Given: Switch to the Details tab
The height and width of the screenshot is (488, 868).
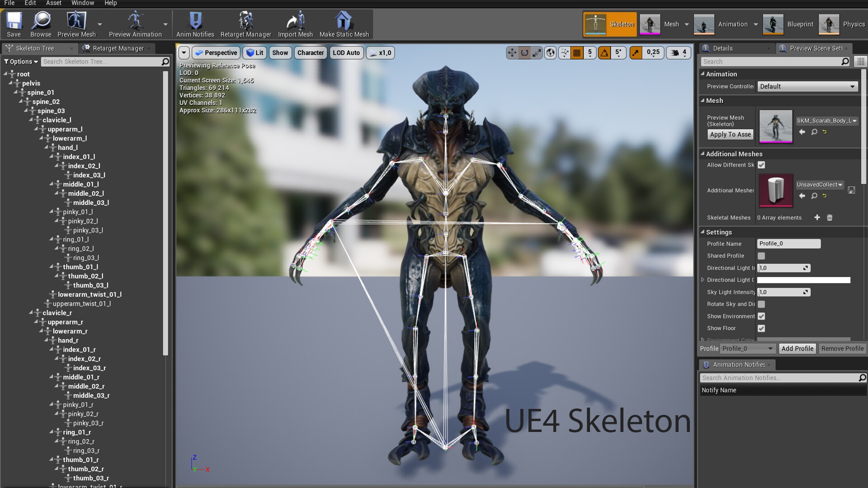Looking at the screenshot, I should tap(722, 48).
